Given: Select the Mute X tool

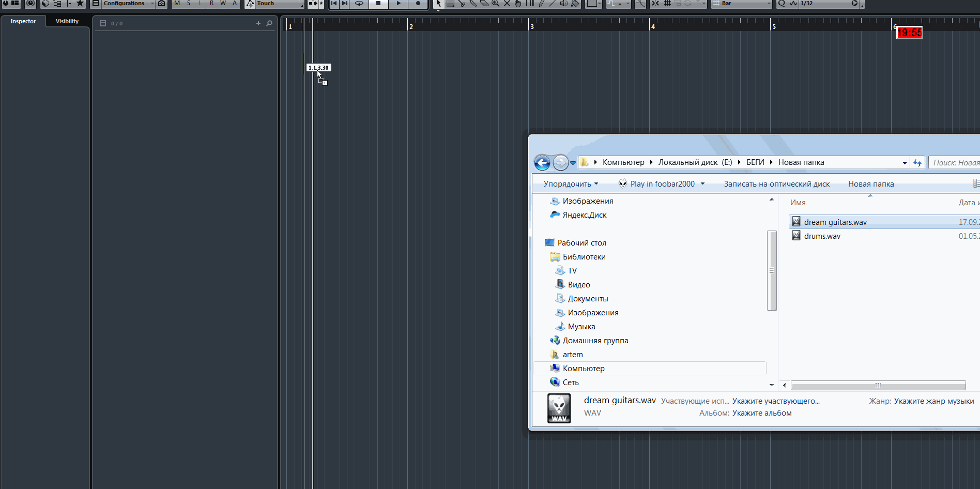Looking at the screenshot, I should (507, 3).
